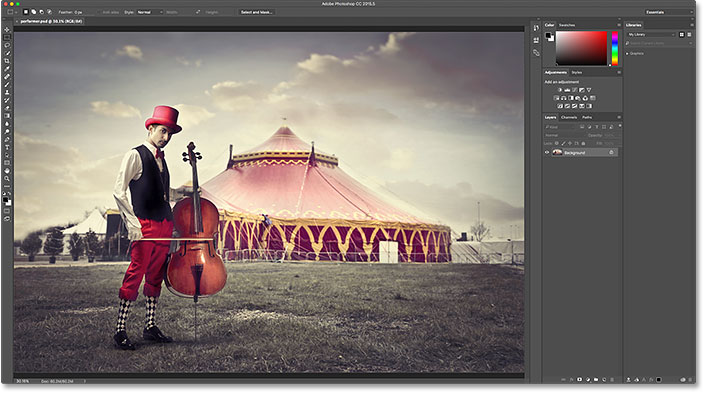
Task: Switch to the Styles tab
Action: (x=577, y=72)
